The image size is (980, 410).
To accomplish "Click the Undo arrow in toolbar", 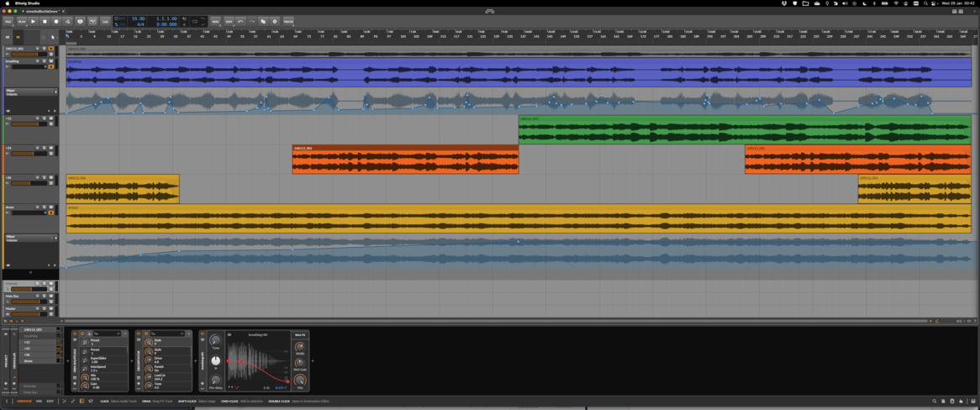I will (240, 22).
